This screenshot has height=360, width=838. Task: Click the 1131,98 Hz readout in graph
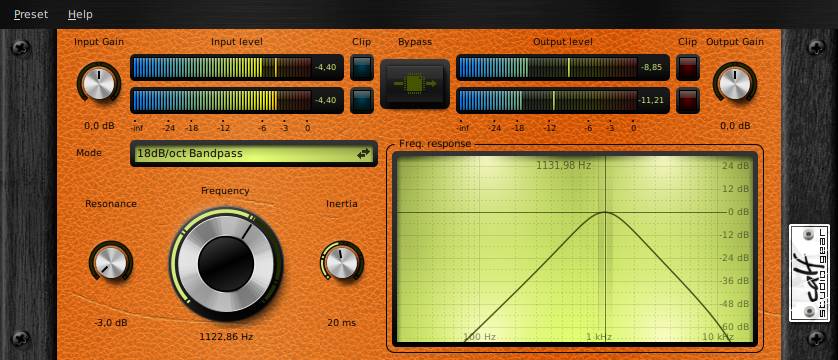coord(563,166)
